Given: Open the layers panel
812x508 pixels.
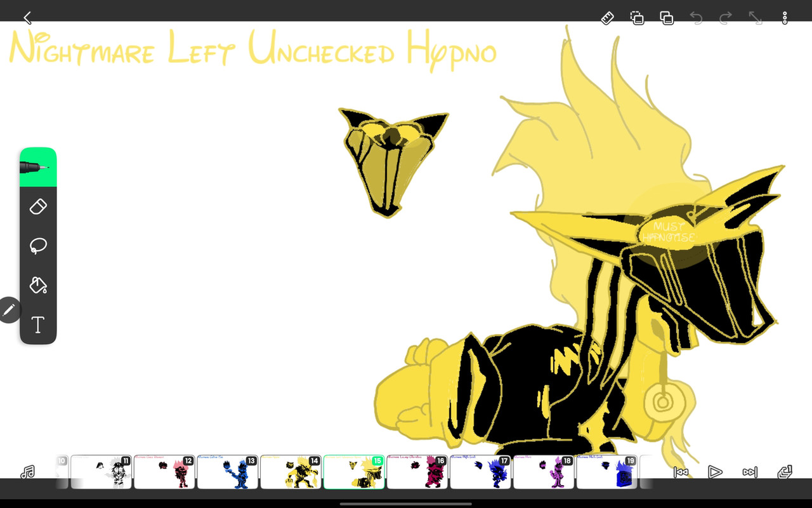Looking at the screenshot, I should click(x=785, y=472).
